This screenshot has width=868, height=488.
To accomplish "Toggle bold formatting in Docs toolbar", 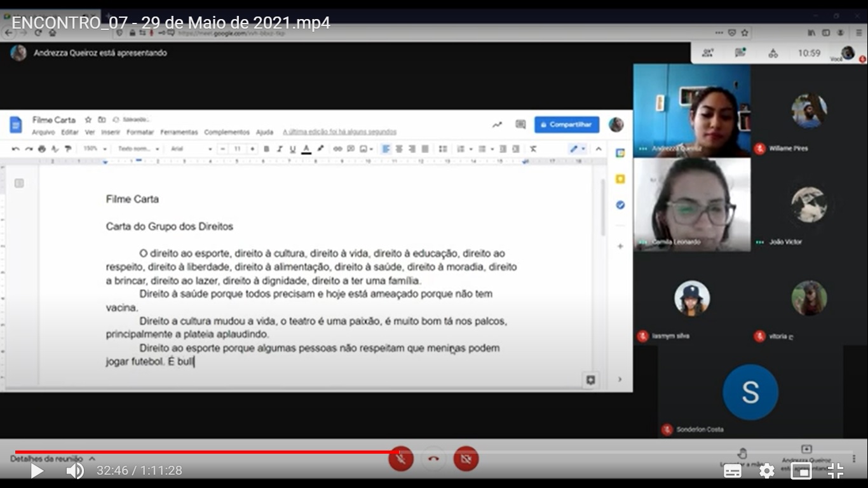I will [266, 149].
